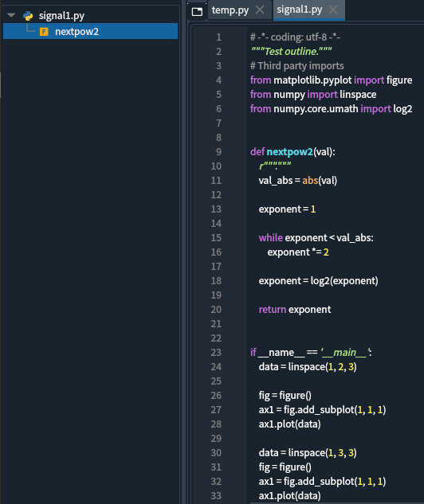Image resolution: width=424 pixels, height=504 pixels.
Task: Switch to the temp.py tab
Action: [x=230, y=10]
